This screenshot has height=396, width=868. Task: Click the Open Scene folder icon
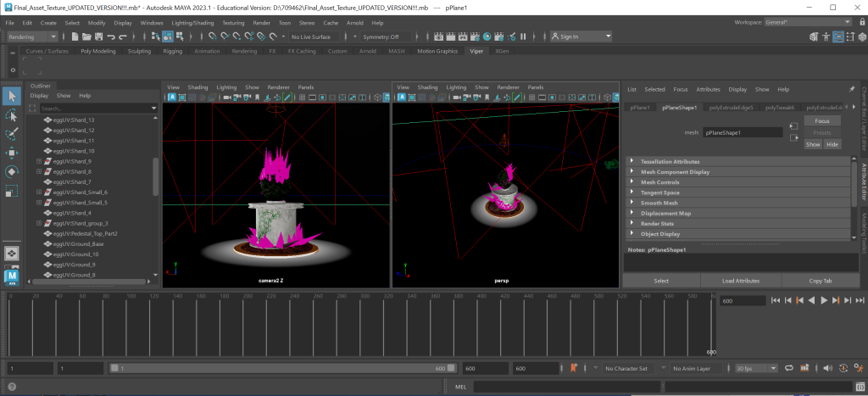87,36
